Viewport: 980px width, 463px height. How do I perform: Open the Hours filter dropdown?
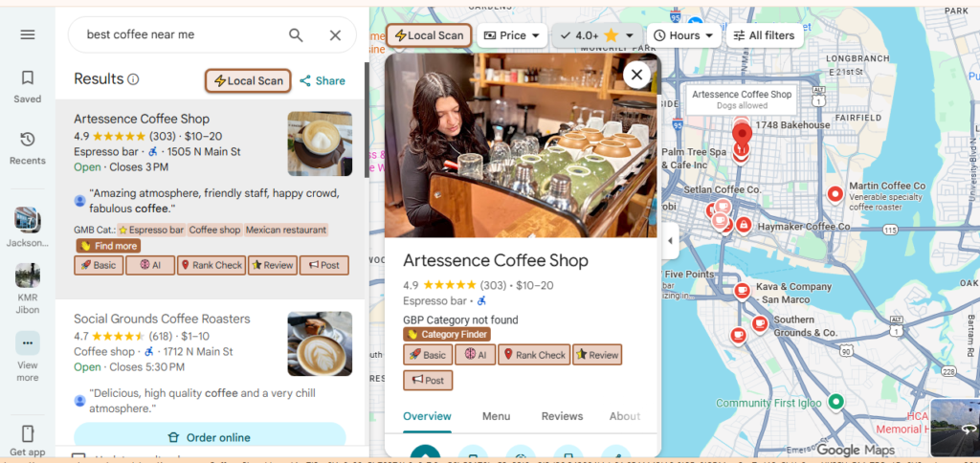(x=683, y=35)
